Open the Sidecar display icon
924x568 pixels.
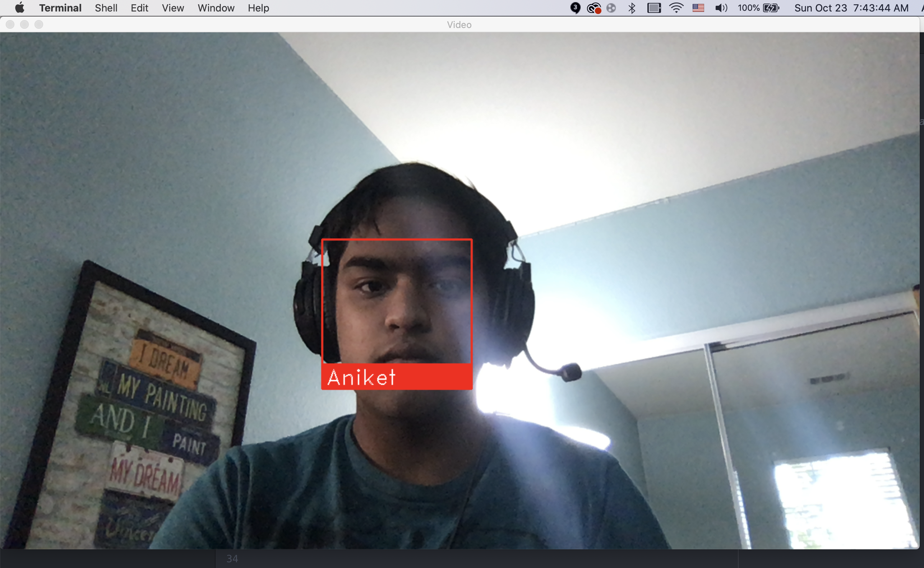click(654, 8)
